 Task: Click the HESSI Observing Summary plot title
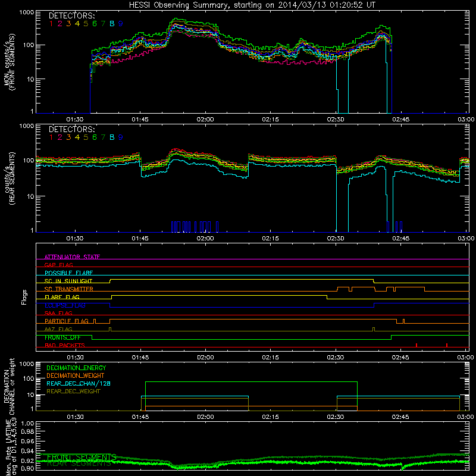click(252, 5)
